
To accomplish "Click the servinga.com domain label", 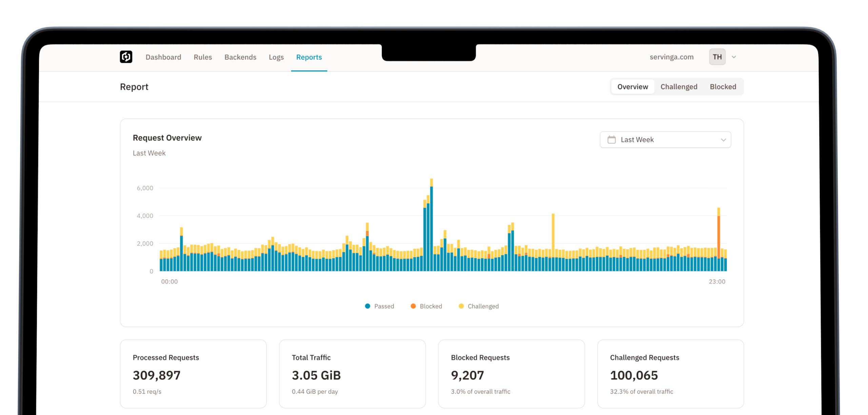I will pos(671,57).
